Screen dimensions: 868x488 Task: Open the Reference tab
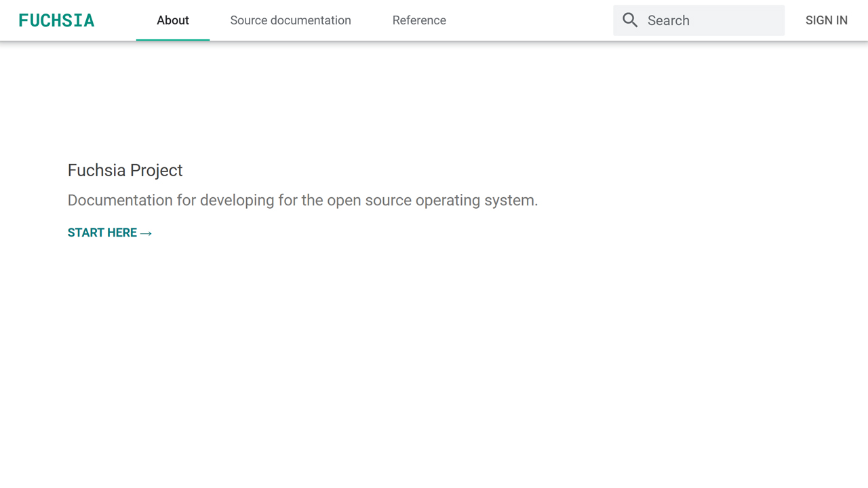(419, 20)
